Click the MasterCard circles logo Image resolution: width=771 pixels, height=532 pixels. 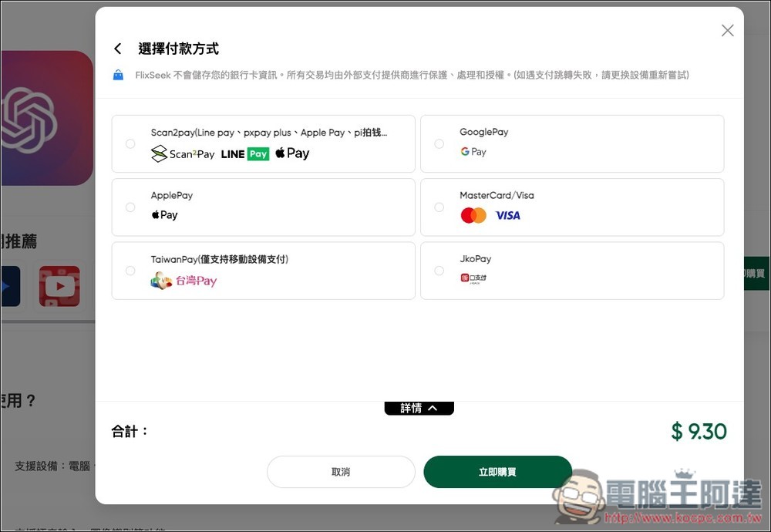473,217
